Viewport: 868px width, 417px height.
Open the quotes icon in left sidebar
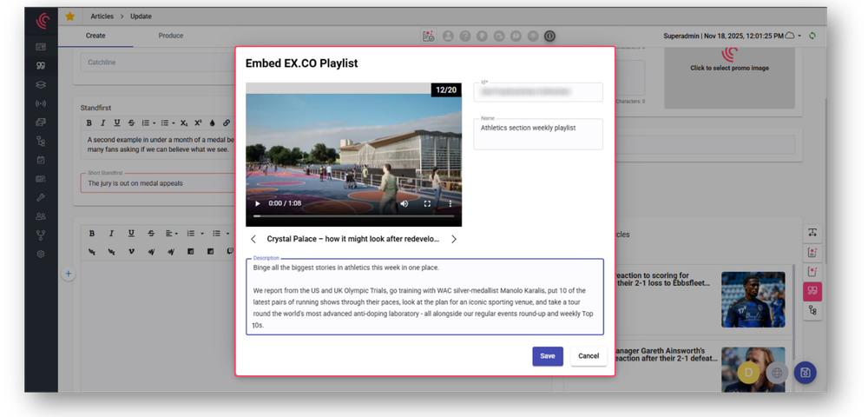click(x=41, y=66)
